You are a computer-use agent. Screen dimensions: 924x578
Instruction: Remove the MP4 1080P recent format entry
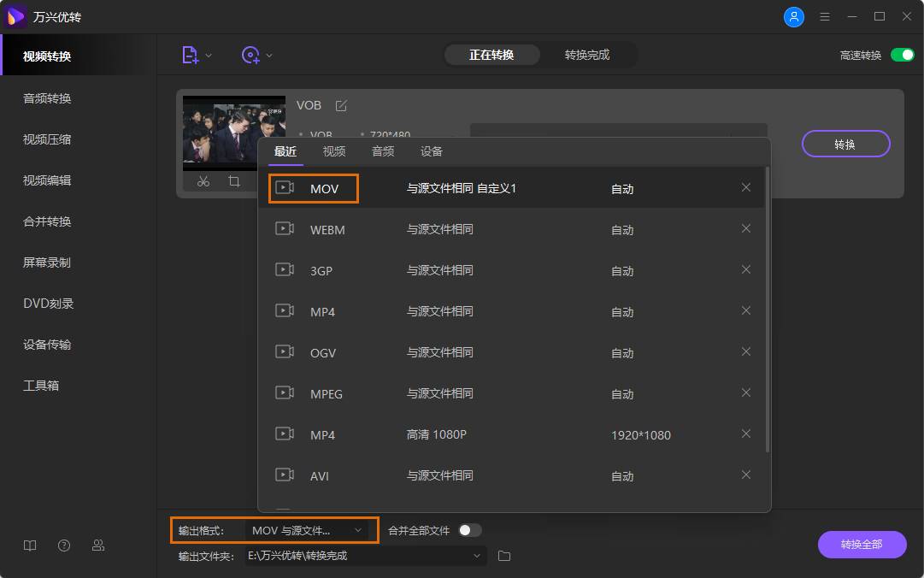click(x=746, y=433)
